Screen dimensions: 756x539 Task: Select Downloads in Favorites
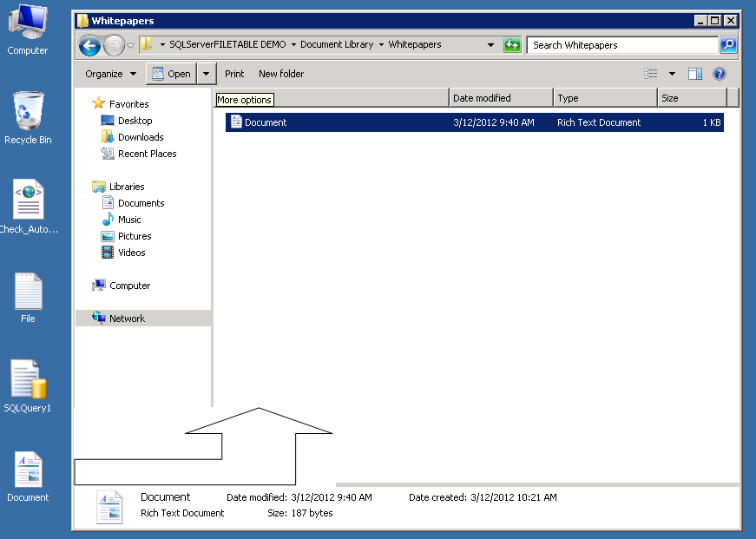coord(141,137)
